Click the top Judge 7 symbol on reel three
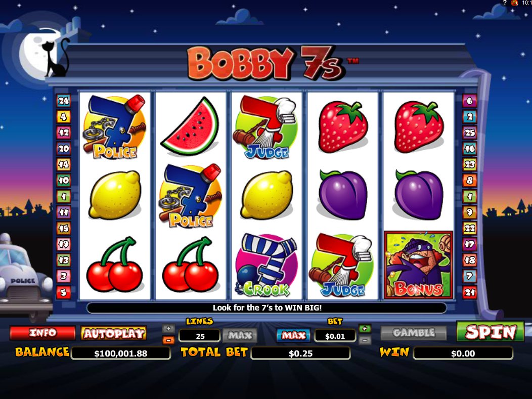The height and width of the screenshot is (399, 532). [267, 127]
